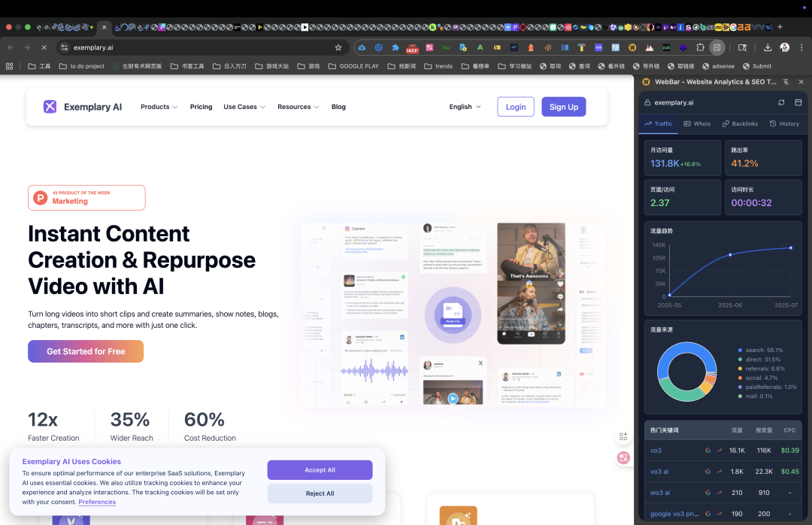Viewport: 812px width, 525px height.
Task: Select the search: 56.1% legend entry
Action: [760, 350]
